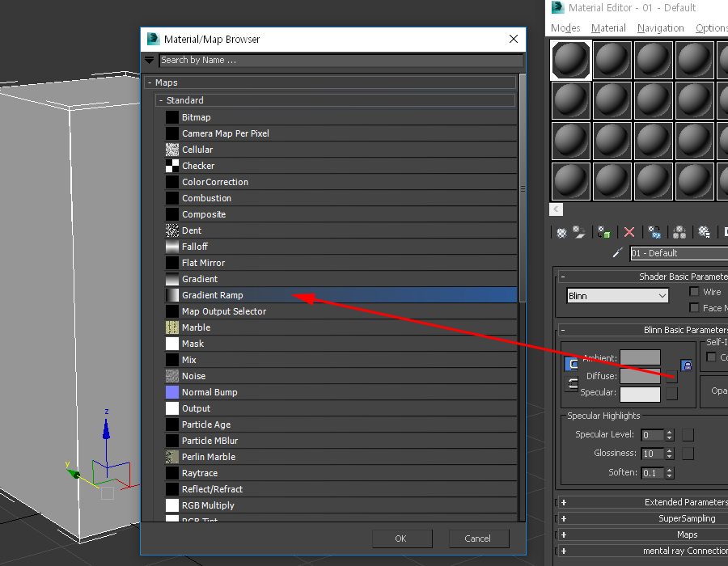Click the Normal Bump purple thumbnail icon
Screen dimensions: 728x566
172,392
